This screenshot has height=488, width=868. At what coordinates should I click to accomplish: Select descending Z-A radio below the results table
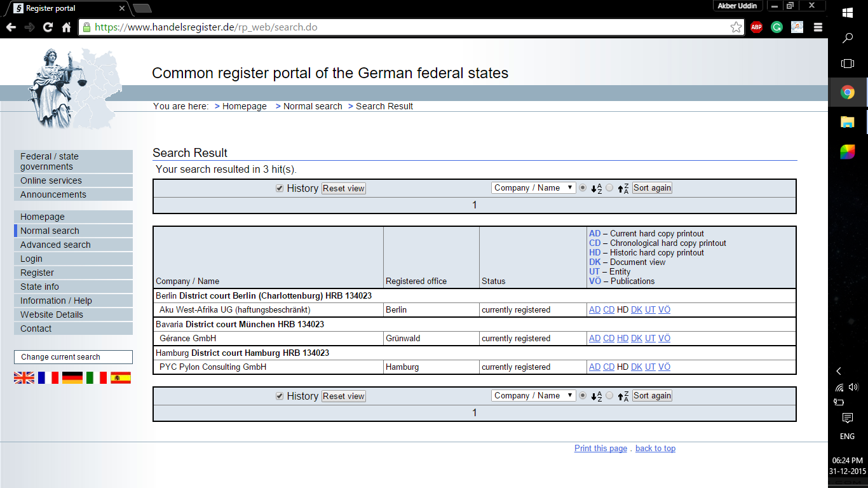610,396
